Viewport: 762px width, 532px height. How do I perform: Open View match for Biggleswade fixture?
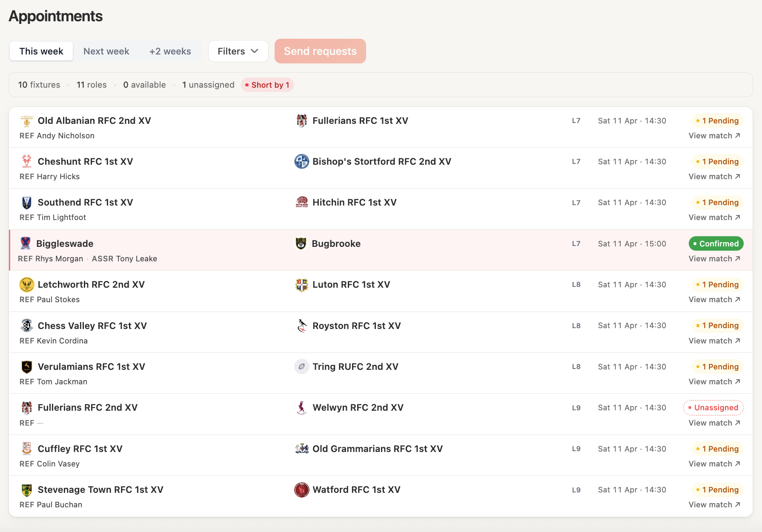pos(714,259)
